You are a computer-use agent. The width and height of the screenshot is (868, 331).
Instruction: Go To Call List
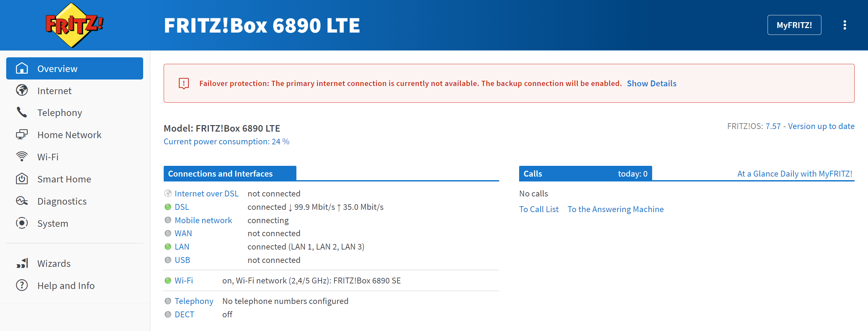click(x=538, y=209)
